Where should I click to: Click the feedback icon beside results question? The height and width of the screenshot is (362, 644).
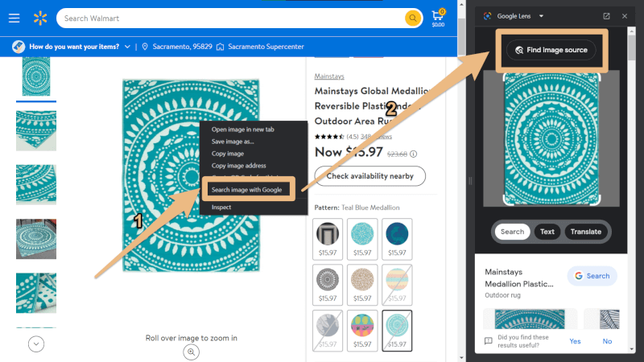point(488,341)
